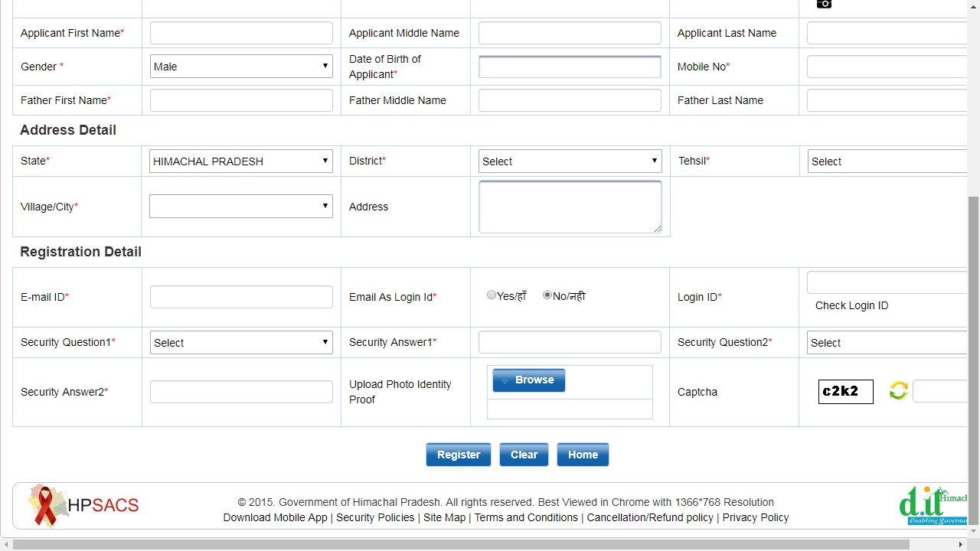The height and width of the screenshot is (551, 980).
Task: Open Security Question1 dropdown
Action: tap(241, 343)
